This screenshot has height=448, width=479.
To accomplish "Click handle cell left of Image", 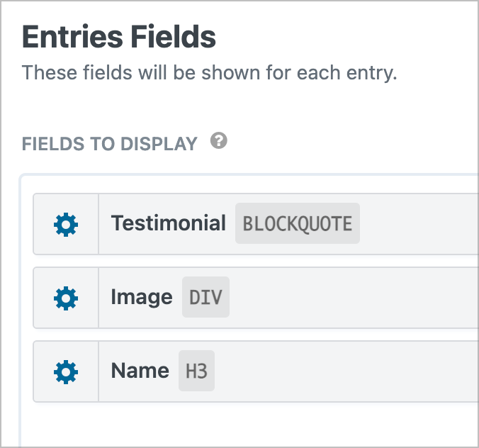I will point(66,298).
